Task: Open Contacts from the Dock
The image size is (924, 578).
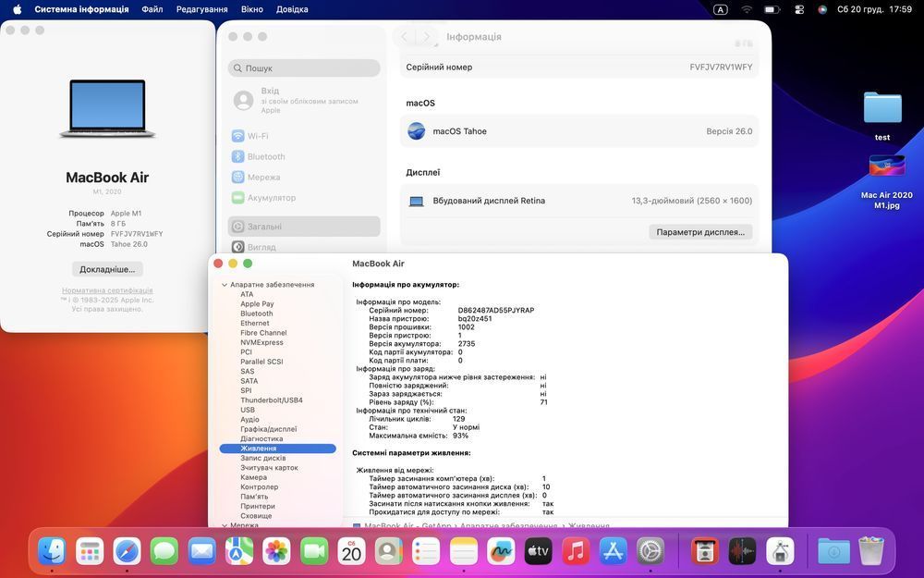Action: 389,552
